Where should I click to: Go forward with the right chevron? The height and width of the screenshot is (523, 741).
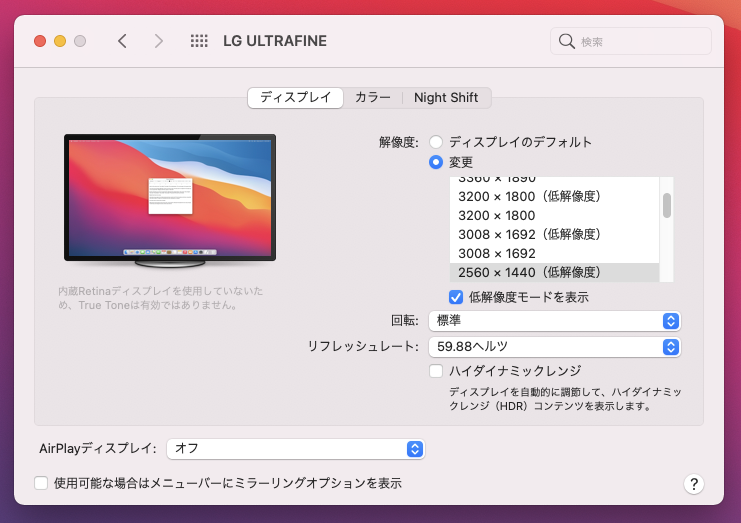click(159, 41)
